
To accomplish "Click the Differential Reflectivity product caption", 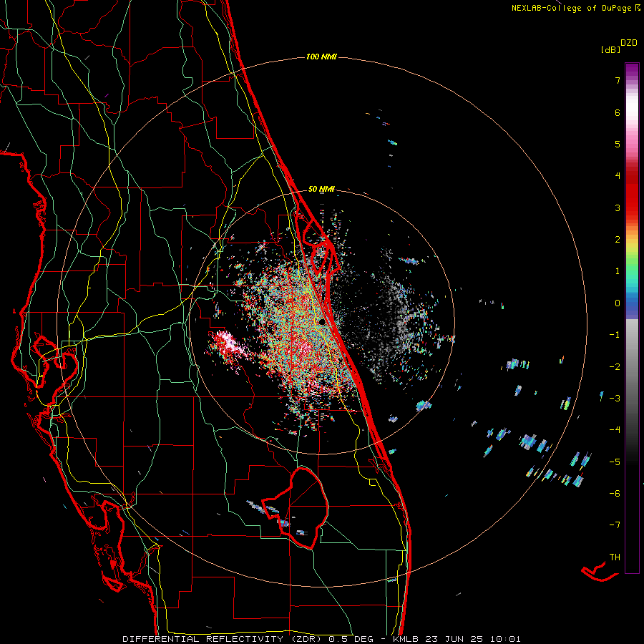I will coord(321,639).
